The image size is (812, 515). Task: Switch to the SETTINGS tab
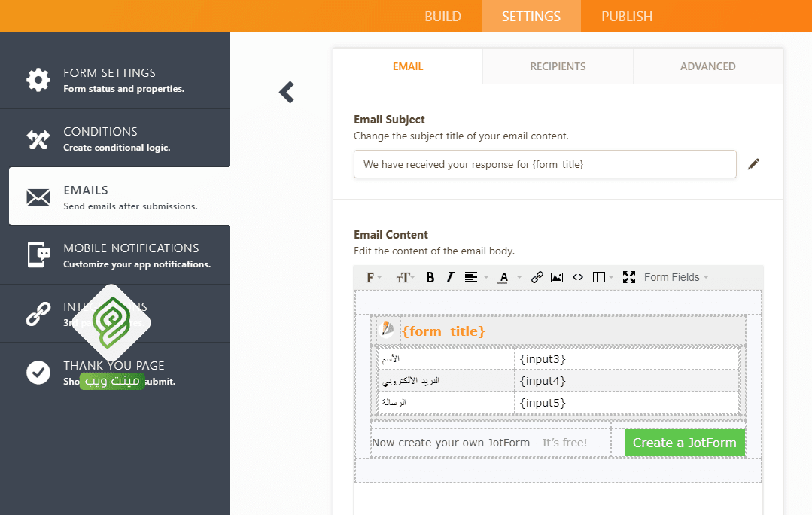[x=531, y=16]
